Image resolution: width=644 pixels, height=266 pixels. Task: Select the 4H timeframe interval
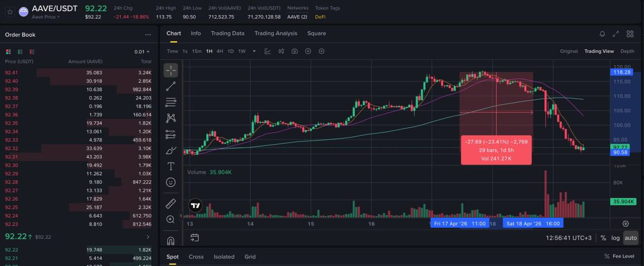pyautogui.click(x=220, y=51)
